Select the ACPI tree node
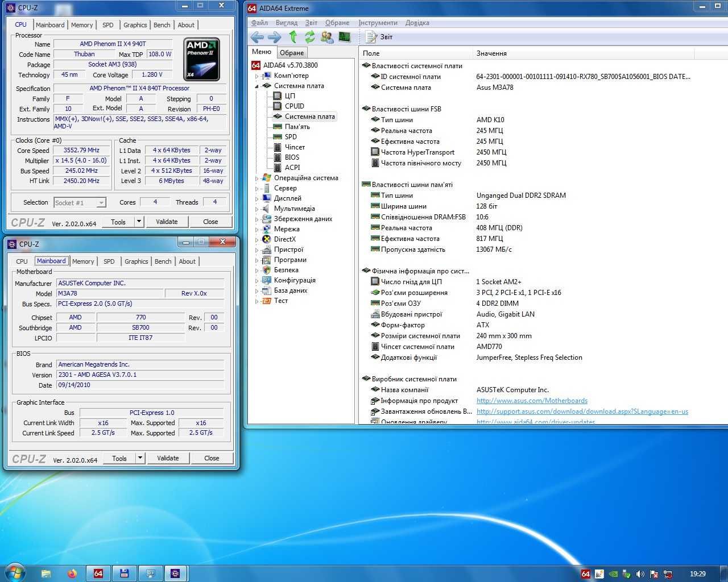Viewport: 728px width, 582px height. pos(292,168)
